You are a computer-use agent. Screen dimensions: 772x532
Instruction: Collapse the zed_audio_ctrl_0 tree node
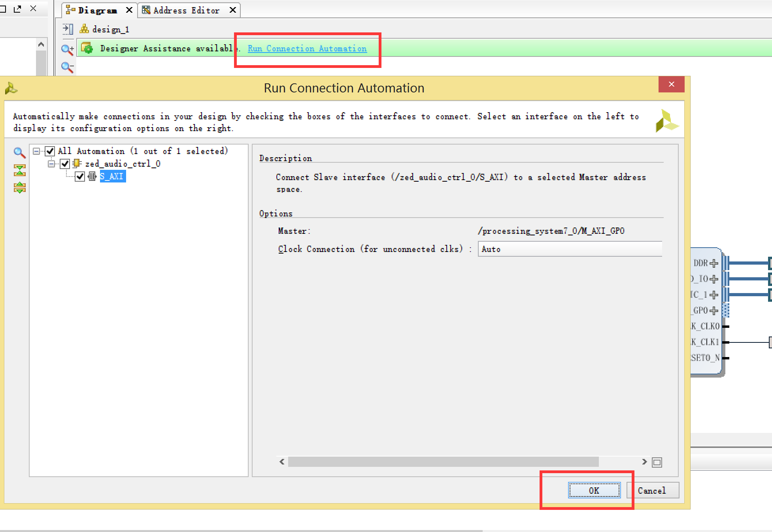[x=51, y=164]
